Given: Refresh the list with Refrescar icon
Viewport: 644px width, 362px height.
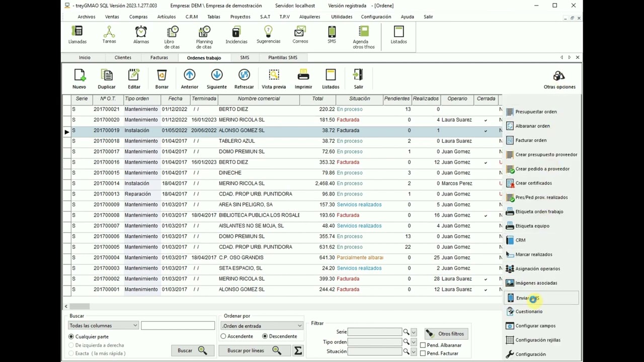Looking at the screenshot, I should click(244, 79).
